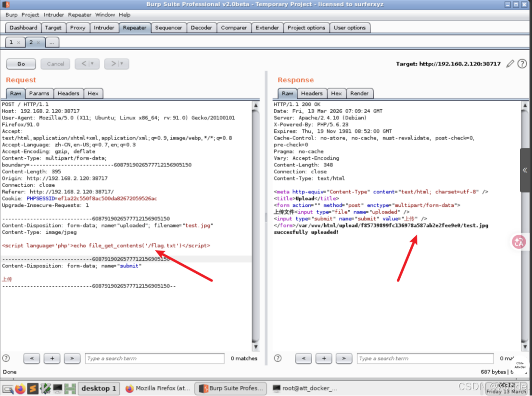The image size is (532, 396).
Task: Click the request pane vertical scrollbar
Action: point(256,226)
